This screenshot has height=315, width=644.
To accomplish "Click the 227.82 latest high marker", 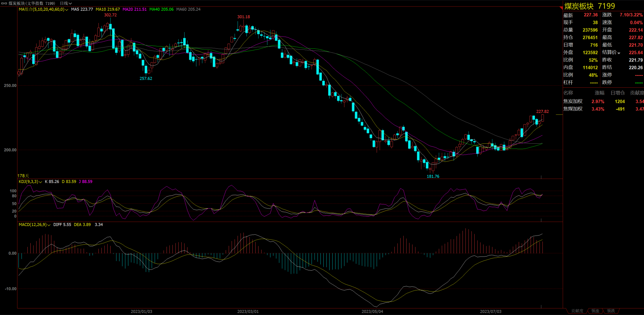I will [x=543, y=112].
